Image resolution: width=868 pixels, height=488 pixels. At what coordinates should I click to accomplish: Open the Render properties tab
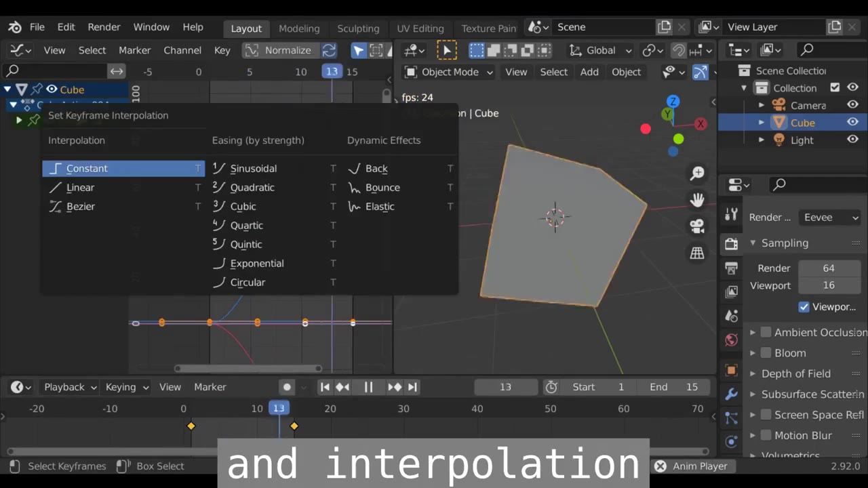point(731,244)
